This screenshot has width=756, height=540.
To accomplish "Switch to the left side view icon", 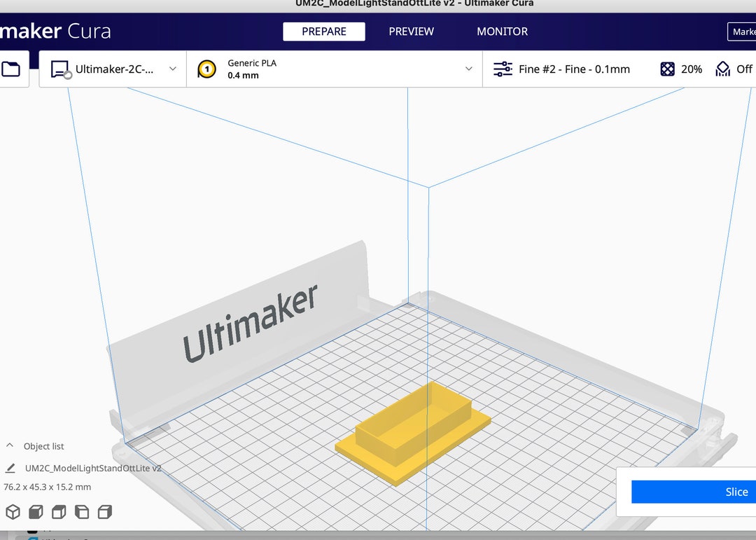I will (x=82, y=512).
